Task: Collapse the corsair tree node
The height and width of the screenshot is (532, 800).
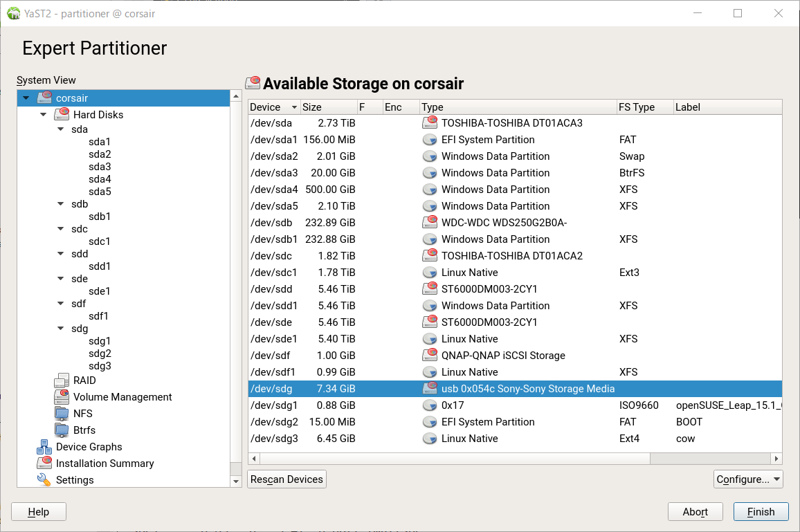Action: click(x=26, y=98)
